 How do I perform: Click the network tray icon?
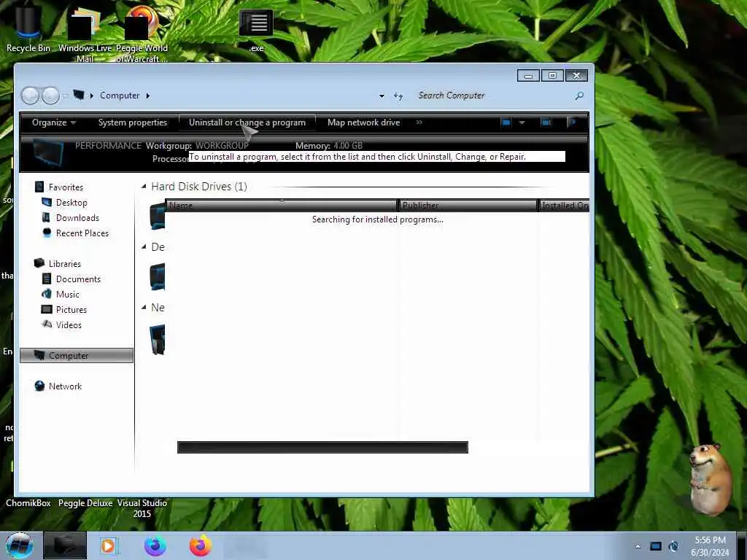coord(656,546)
